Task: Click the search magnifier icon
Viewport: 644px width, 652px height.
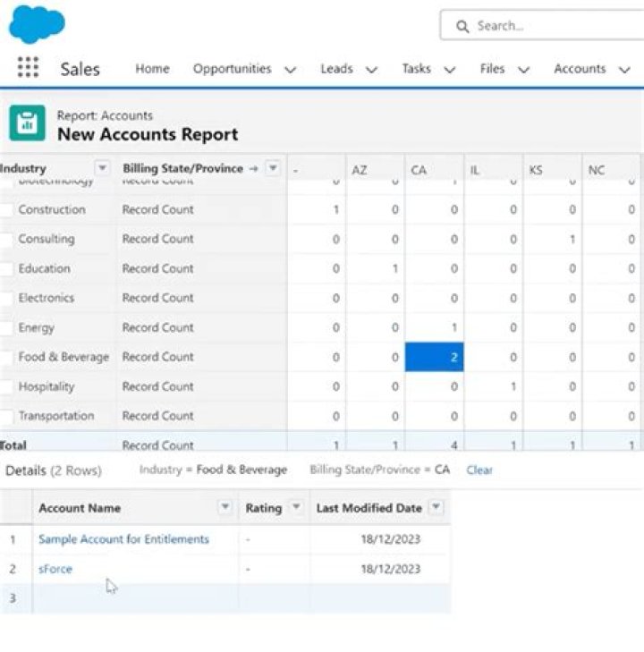Action: (462, 27)
